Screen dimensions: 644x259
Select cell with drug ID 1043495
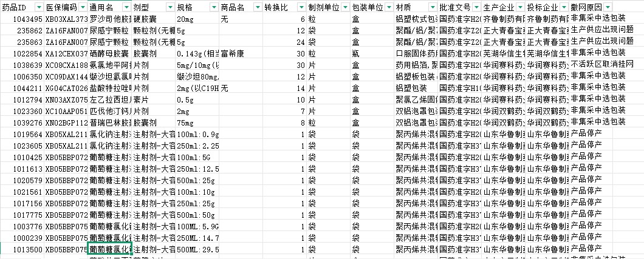pyautogui.click(x=22, y=20)
